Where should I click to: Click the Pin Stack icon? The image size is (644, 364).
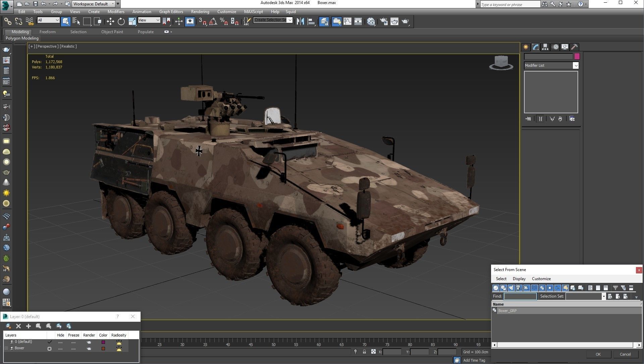528,119
